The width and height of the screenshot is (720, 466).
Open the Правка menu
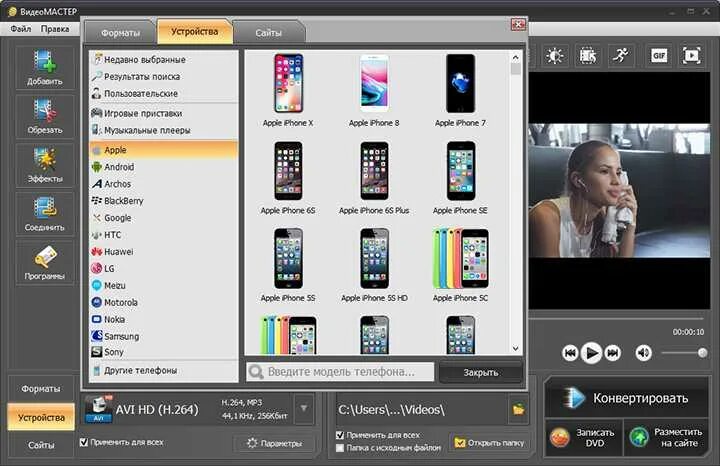55,28
